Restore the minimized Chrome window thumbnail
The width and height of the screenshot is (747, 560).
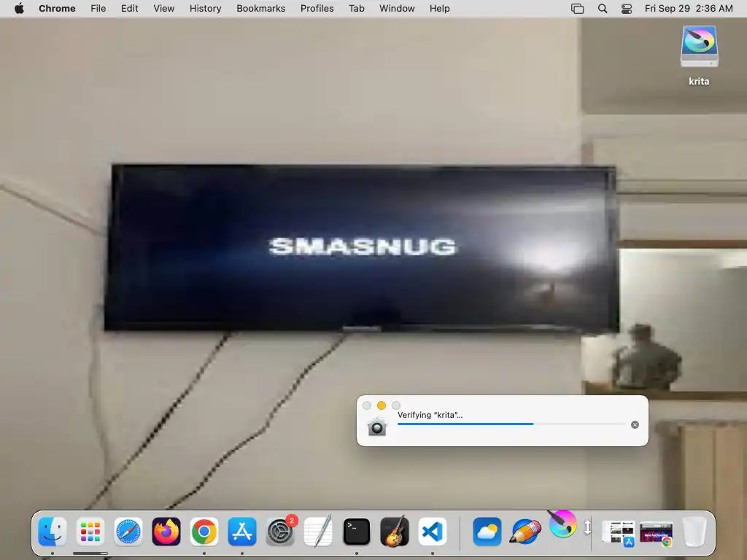coord(657,533)
